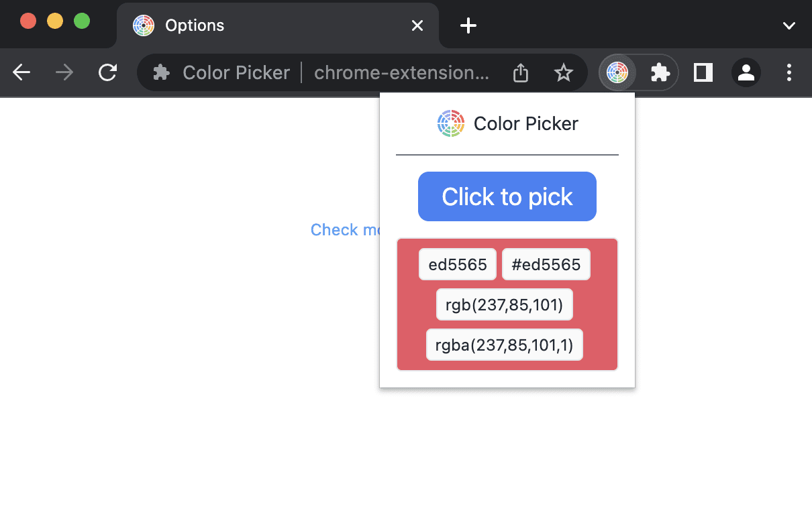Open Chrome's three-dot menu

click(789, 72)
